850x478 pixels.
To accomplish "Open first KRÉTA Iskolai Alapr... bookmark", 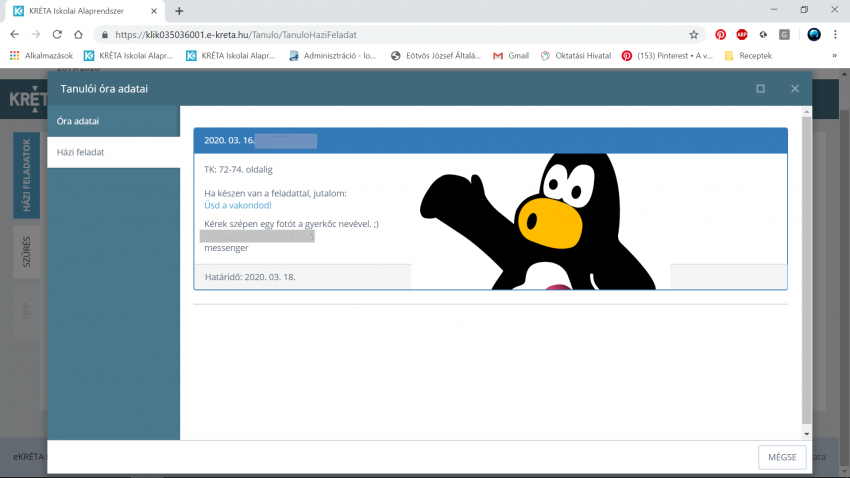I will click(x=128, y=56).
